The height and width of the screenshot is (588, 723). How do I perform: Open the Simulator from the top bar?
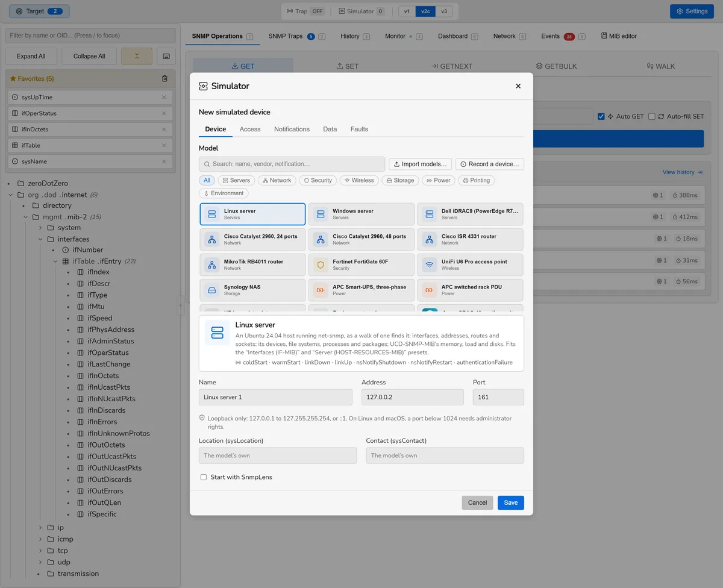361,11
